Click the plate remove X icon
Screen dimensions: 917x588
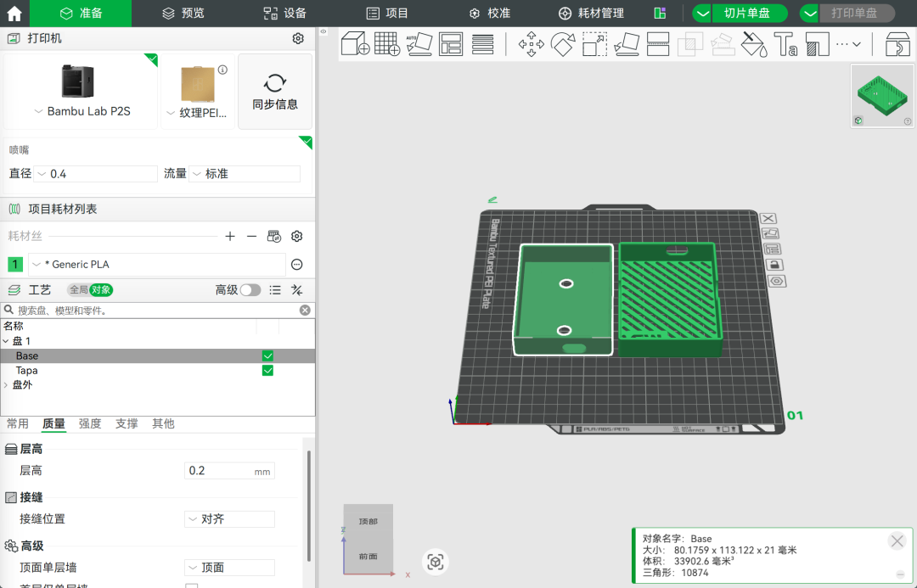coord(768,218)
